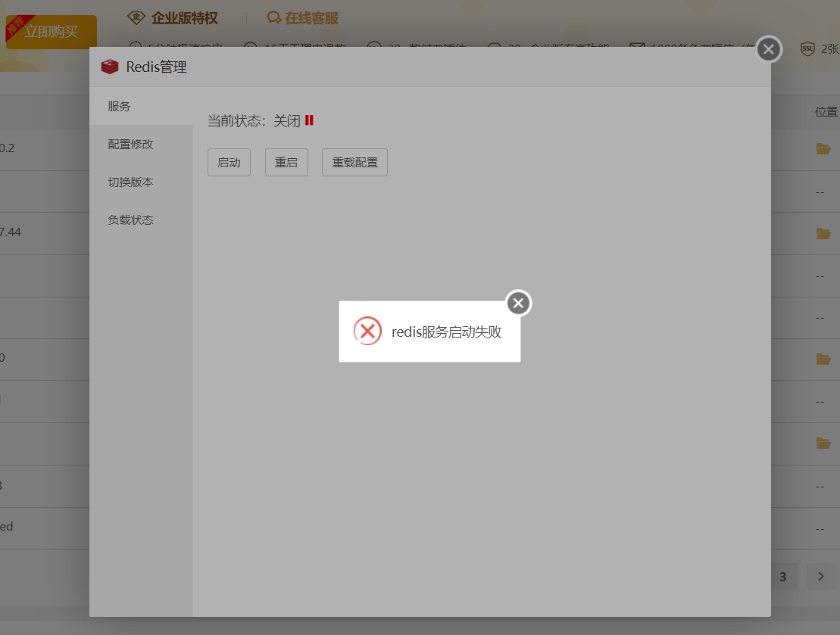This screenshot has width=840, height=635.
Task: Close the Redis管理 dialog window
Action: [769, 49]
